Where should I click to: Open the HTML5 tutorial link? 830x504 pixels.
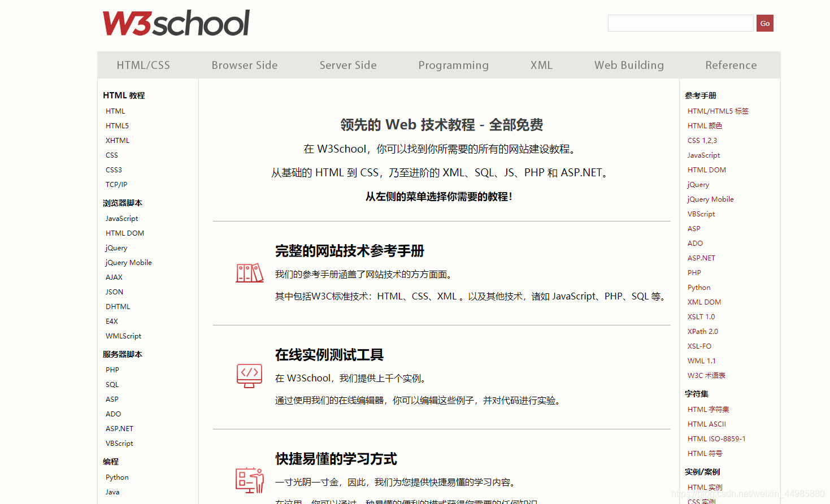(117, 126)
